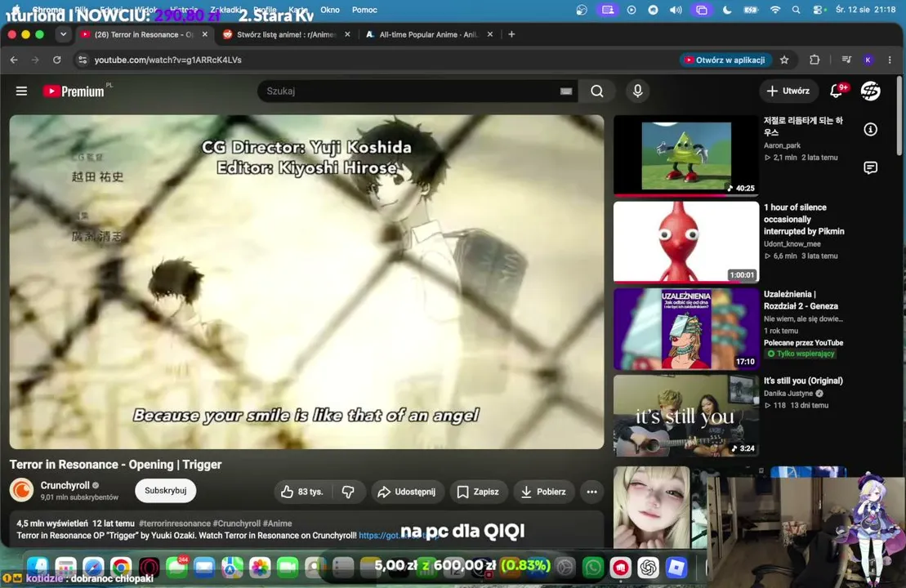Subscribe to Crunchyroll via Subskrybuj
Screen dimensions: 906x588
click(166, 490)
